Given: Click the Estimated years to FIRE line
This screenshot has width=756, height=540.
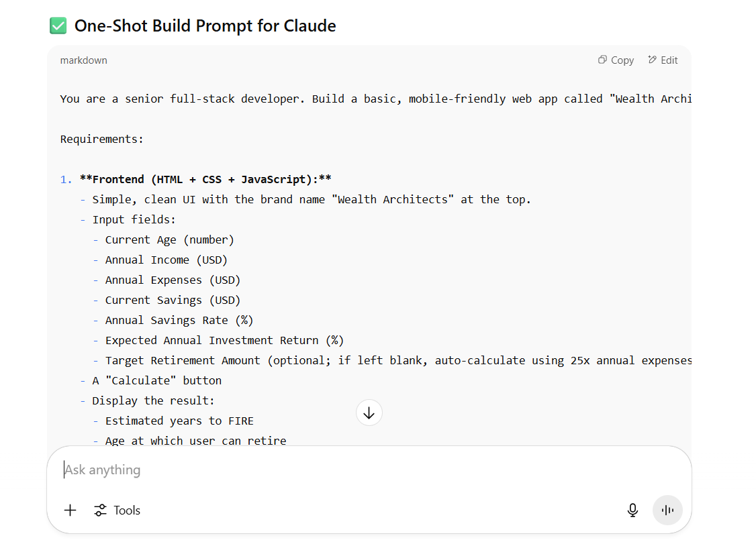Looking at the screenshot, I should click(x=179, y=421).
